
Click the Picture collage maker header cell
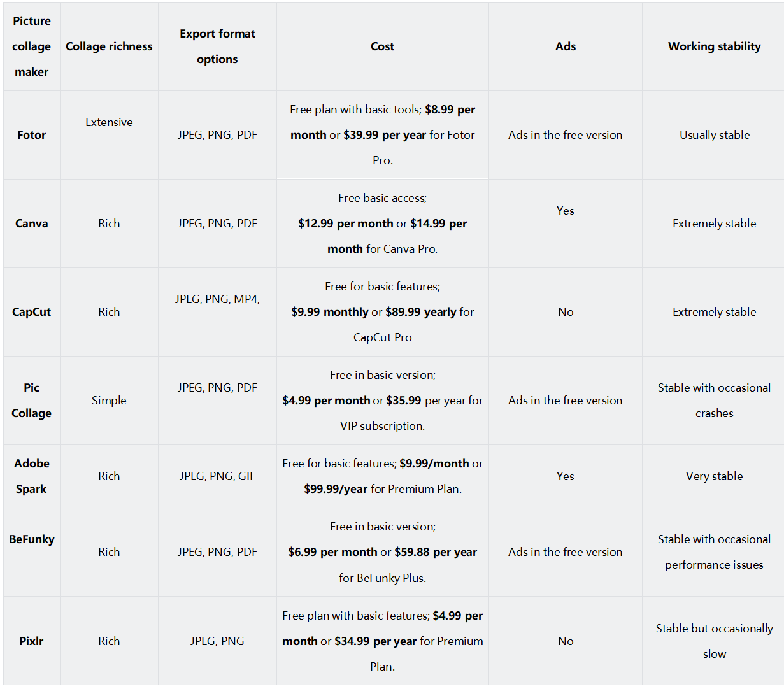31,46
